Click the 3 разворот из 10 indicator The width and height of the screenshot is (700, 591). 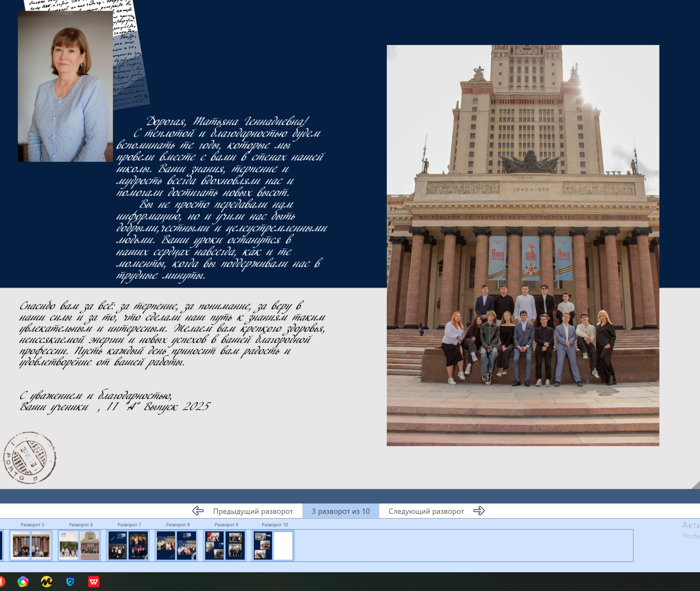click(x=341, y=511)
